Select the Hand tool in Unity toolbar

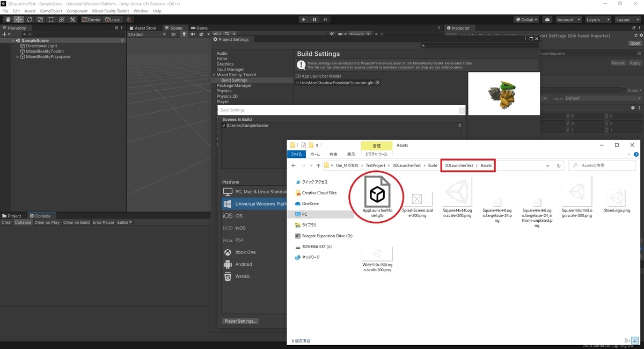8,19
